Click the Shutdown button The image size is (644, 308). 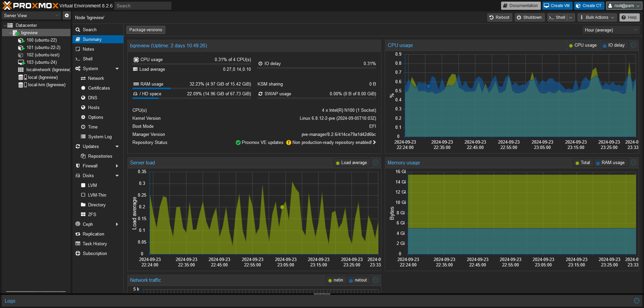(529, 17)
